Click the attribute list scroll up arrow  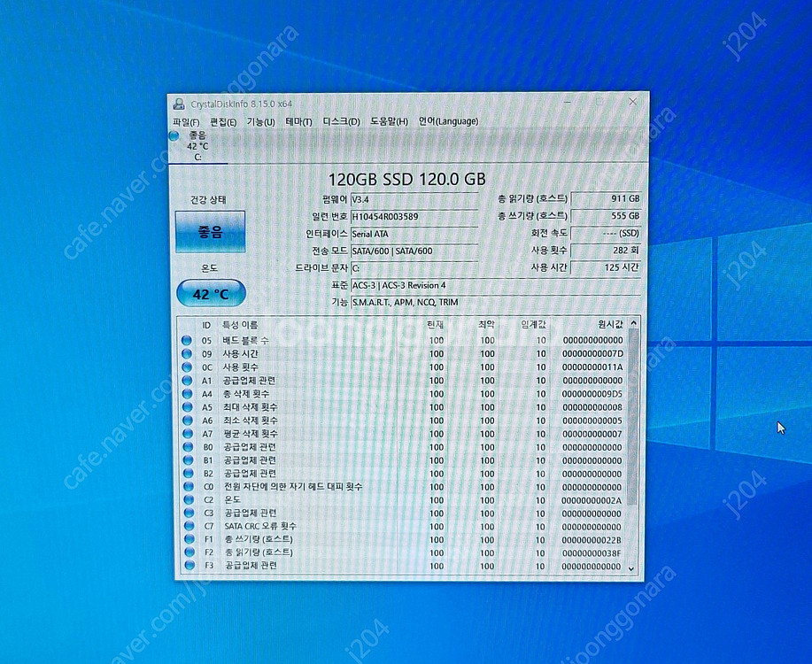(x=633, y=323)
